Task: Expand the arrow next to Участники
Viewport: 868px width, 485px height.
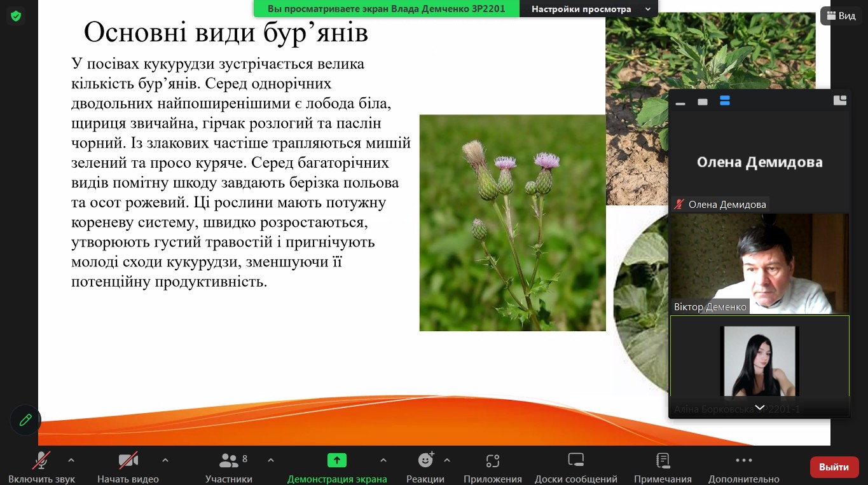Action: click(x=271, y=460)
